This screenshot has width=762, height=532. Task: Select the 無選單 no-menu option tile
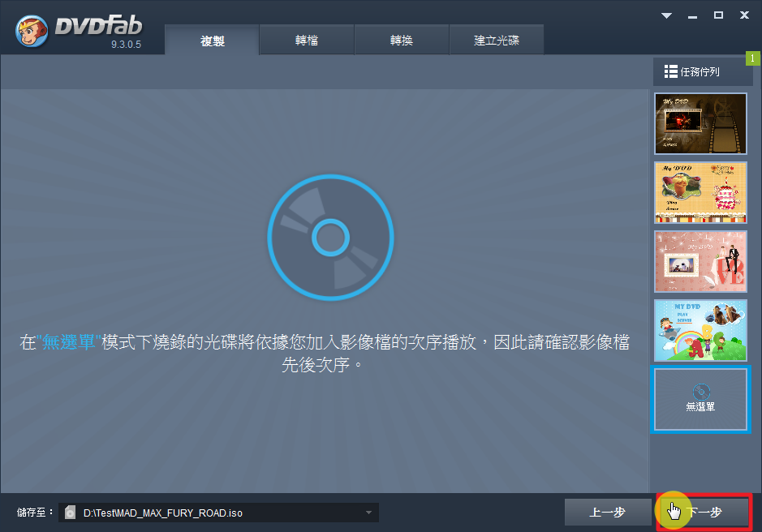pyautogui.click(x=700, y=400)
